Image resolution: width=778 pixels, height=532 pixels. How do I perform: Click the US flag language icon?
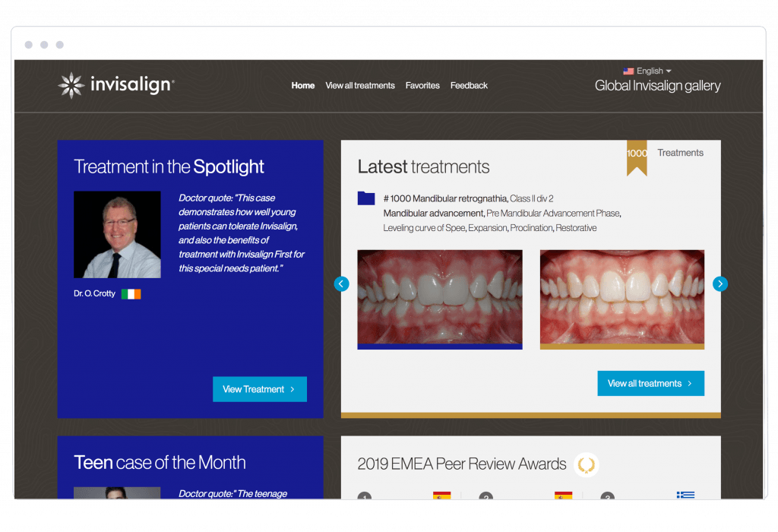[628, 71]
